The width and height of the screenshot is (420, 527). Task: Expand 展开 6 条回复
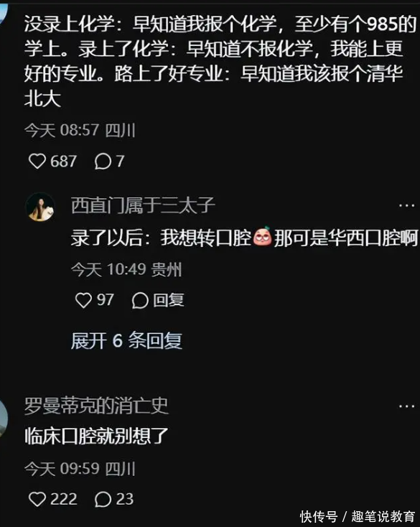[x=126, y=341]
